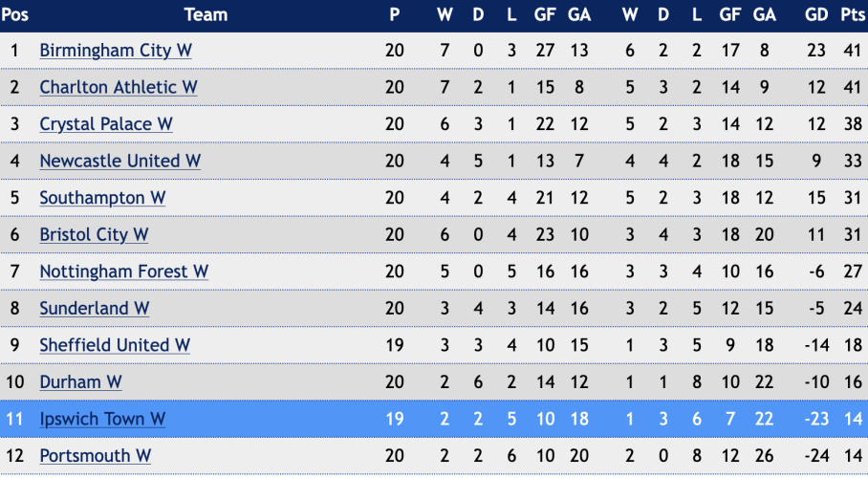Click the Crystal Palace W link

pos(106,124)
